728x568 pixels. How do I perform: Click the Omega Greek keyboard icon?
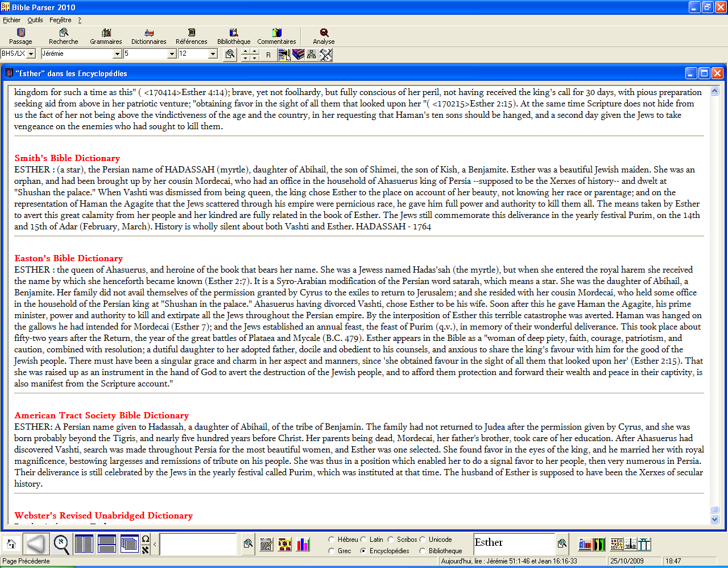click(x=146, y=539)
